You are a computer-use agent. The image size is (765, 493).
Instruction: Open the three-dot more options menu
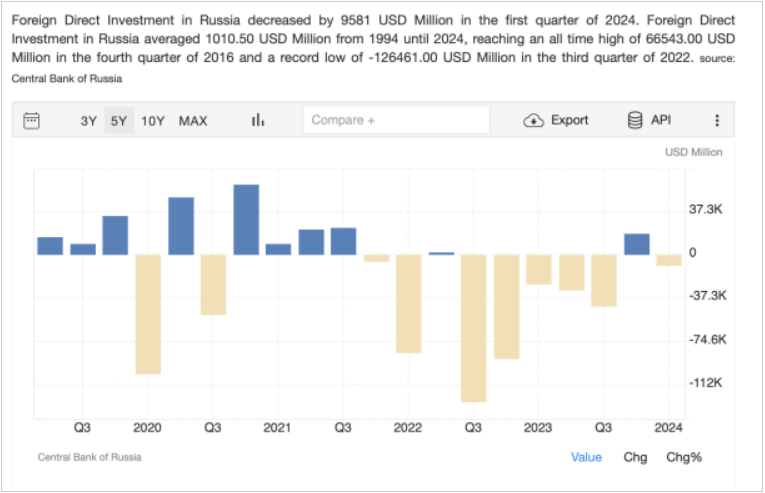click(x=717, y=121)
